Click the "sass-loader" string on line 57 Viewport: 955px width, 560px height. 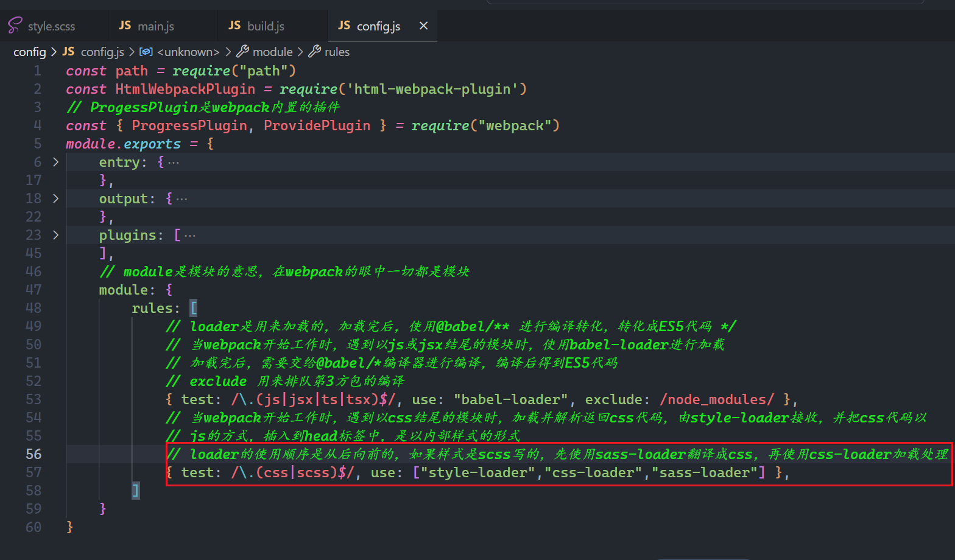pos(704,472)
